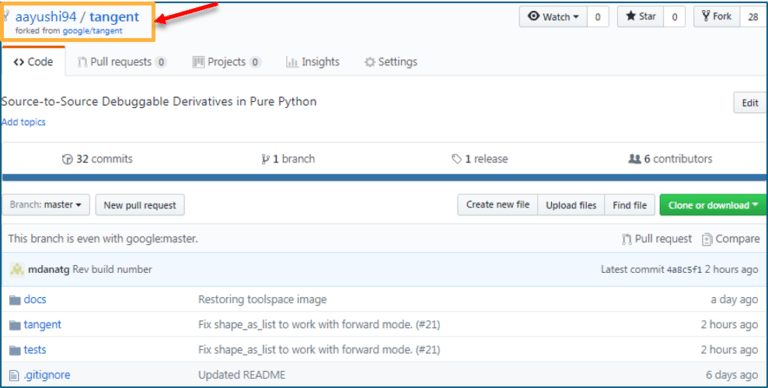Screen dimensions: 768x388
Task: Open the tests row's Fix shape_as_list commit
Action: click(319, 350)
